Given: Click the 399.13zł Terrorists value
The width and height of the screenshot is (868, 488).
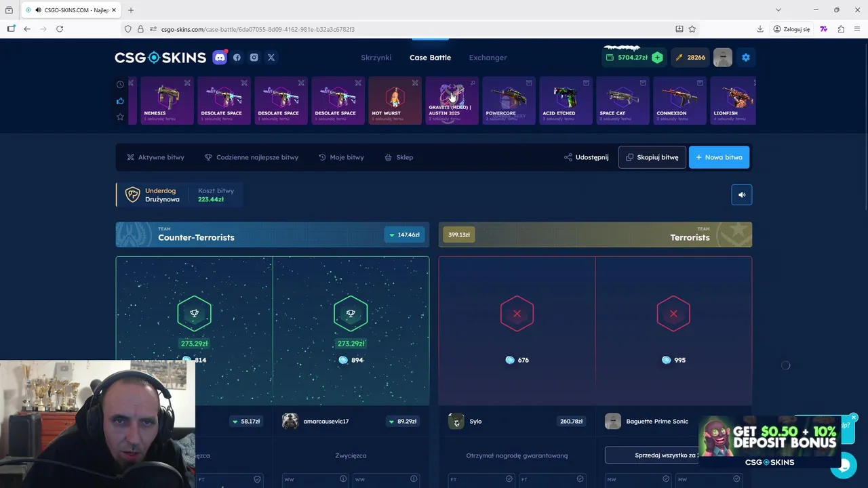Looking at the screenshot, I should (459, 235).
